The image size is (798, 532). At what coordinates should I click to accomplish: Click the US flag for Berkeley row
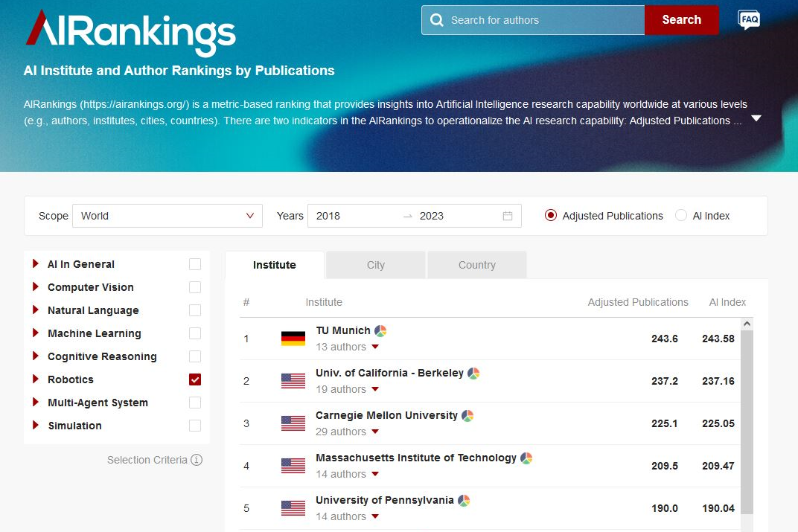[x=293, y=381]
